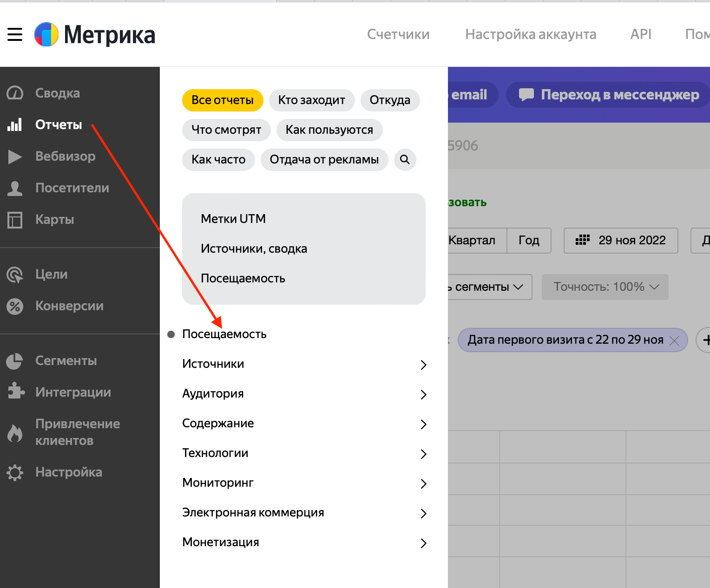The height and width of the screenshot is (588, 710).
Task: Select the Сегменты pie-chart icon
Action: pos(14,360)
